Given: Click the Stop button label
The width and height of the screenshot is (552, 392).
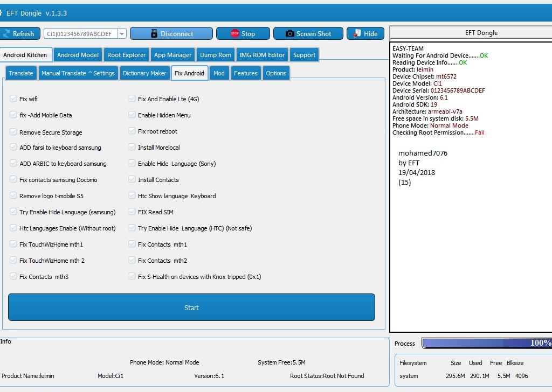Looking at the screenshot, I should pos(248,34).
